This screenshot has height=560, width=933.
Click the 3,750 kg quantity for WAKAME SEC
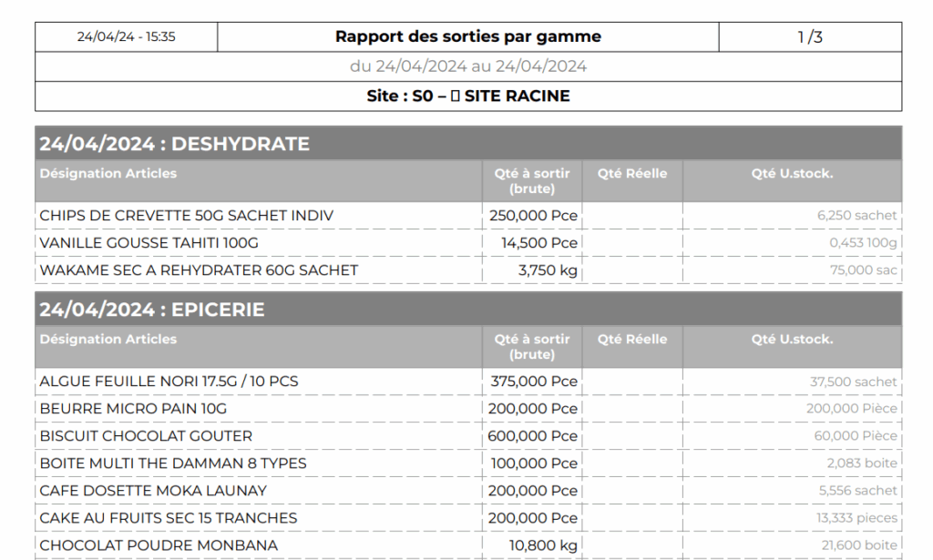[x=549, y=270]
